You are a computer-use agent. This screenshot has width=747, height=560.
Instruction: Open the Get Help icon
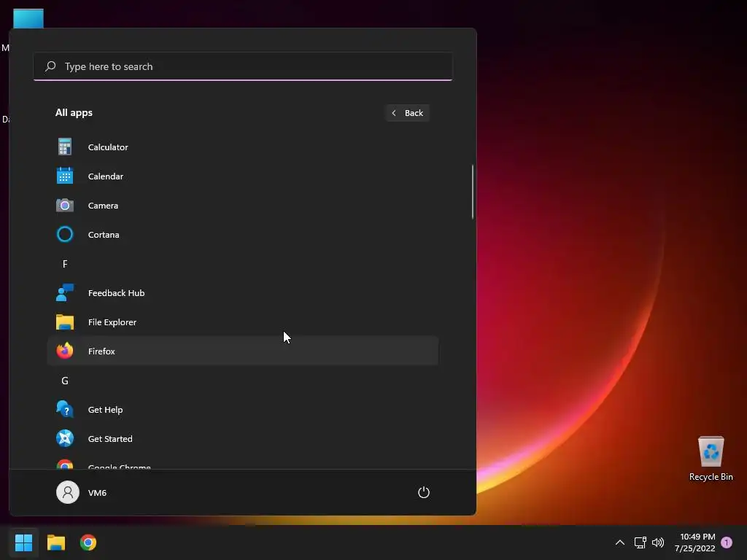[65, 409]
